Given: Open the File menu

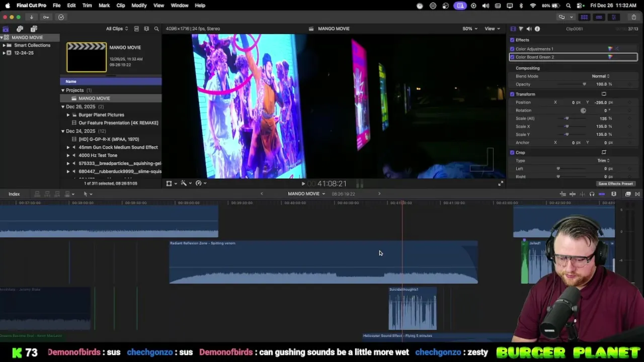Looking at the screenshot, I should coord(56,6).
